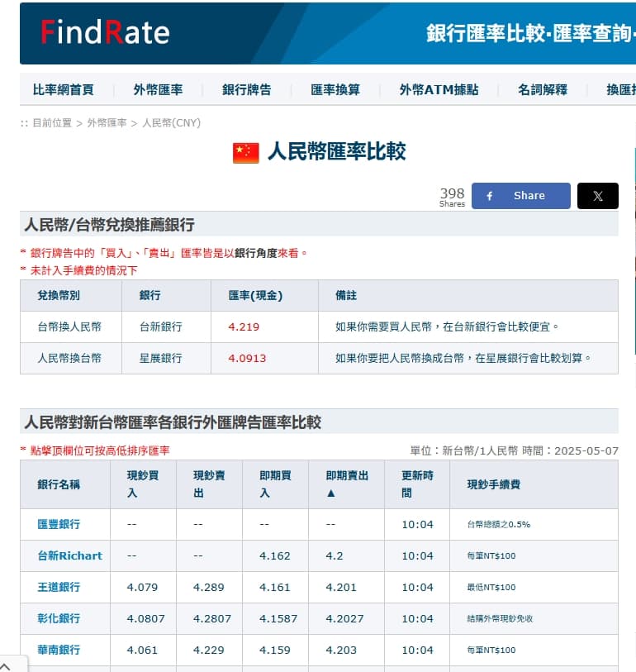
Task: Sort by 即期賣出 column header with arrow
Action: [347, 484]
